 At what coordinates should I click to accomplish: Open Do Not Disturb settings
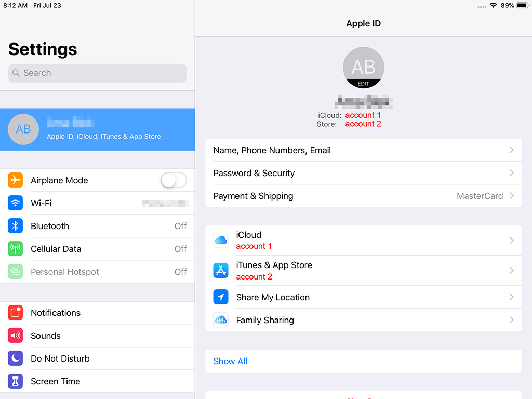point(97,358)
